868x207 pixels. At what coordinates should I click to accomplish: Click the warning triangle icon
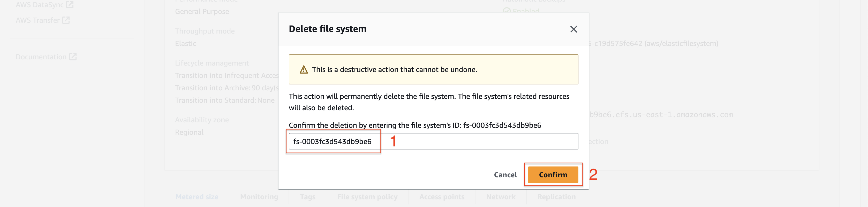304,70
